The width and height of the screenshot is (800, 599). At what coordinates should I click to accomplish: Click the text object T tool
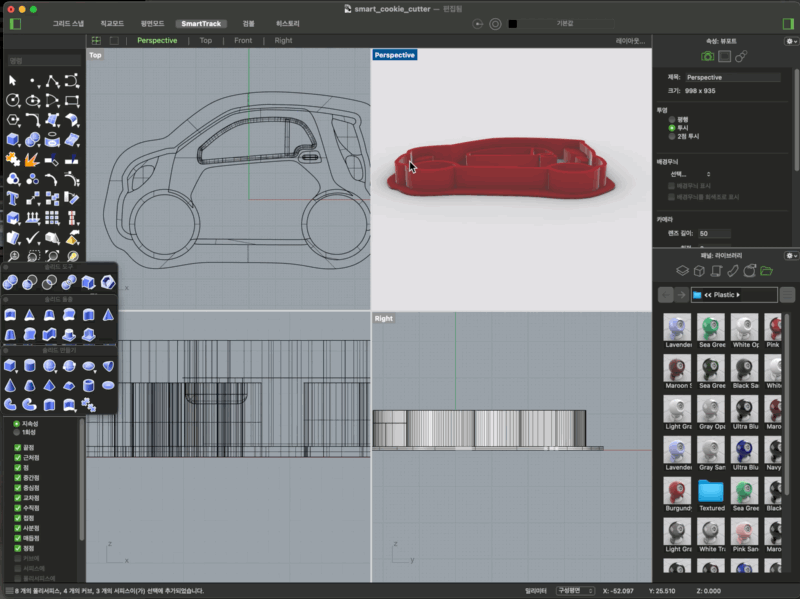coord(13,198)
